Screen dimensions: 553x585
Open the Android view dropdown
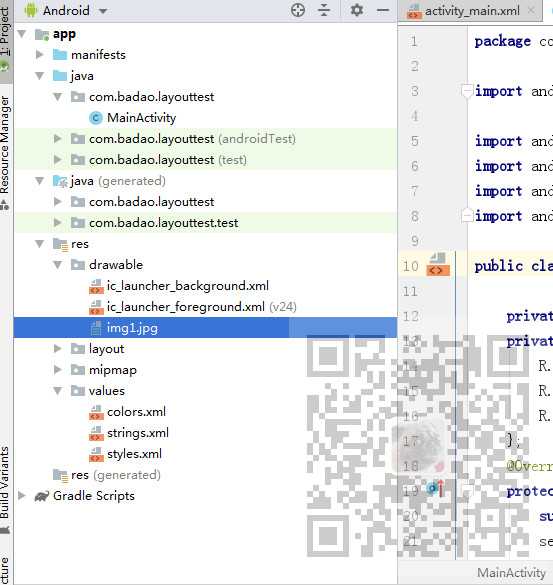pos(103,11)
